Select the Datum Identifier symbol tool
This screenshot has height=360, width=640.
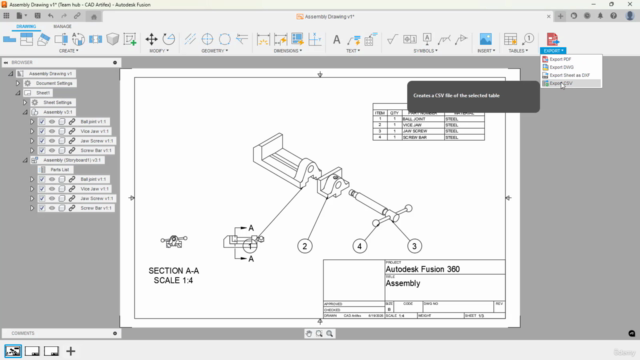[x=427, y=39]
